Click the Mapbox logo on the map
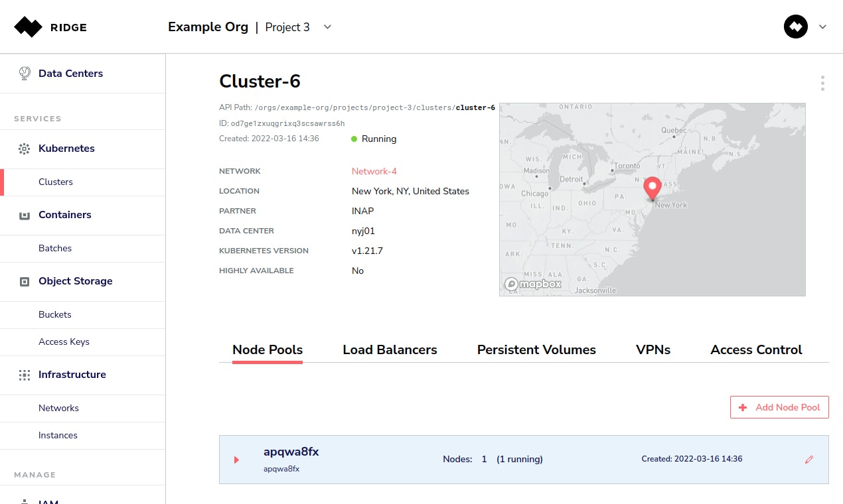This screenshot has height=504, width=843. (x=533, y=284)
